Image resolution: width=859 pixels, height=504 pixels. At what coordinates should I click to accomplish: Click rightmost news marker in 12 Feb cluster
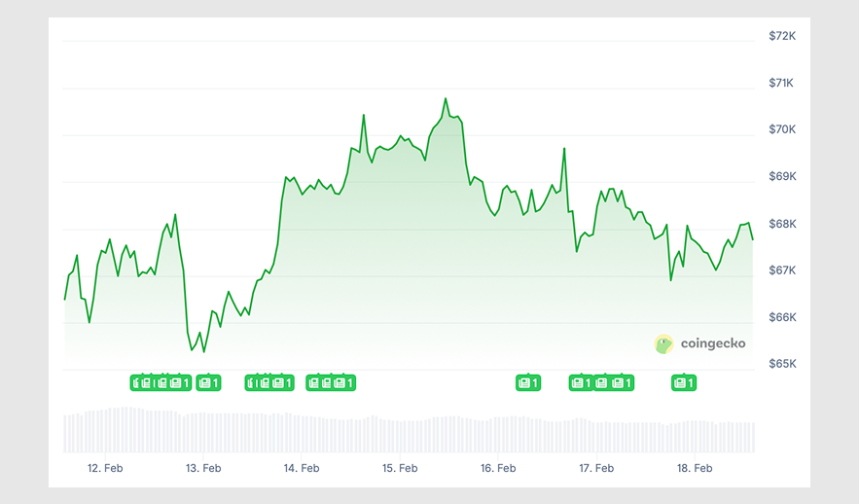tap(180, 382)
